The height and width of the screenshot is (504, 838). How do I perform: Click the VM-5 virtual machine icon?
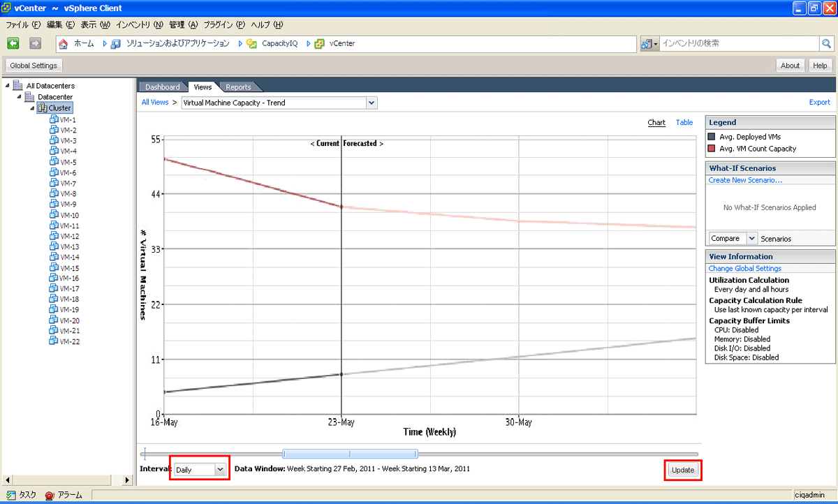[x=54, y=162]
